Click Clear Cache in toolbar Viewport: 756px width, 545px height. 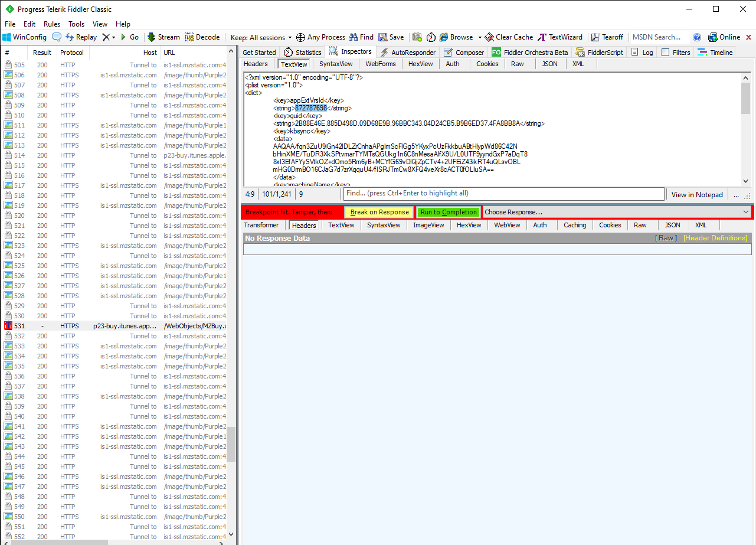509,37
